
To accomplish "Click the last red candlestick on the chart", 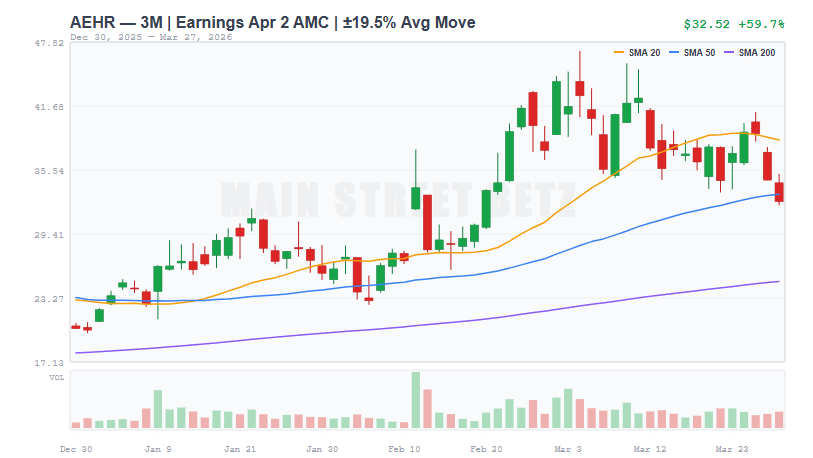I will point(779,191).
